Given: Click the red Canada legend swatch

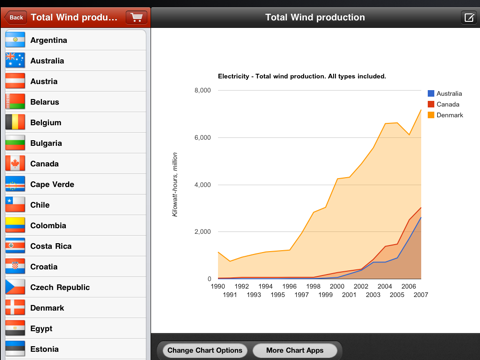Looking at the screenshot, I should 431,104.
